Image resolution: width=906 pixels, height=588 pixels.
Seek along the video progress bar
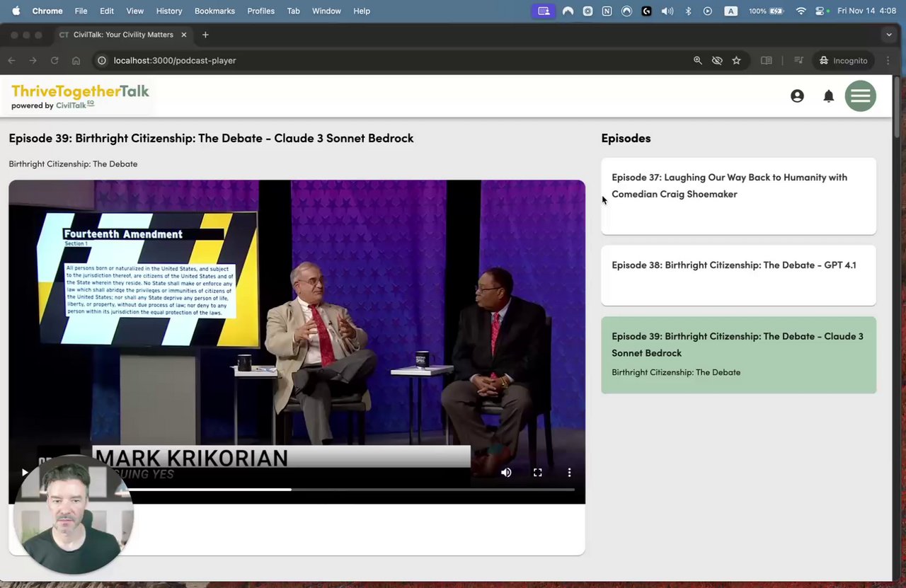[297, 489]
